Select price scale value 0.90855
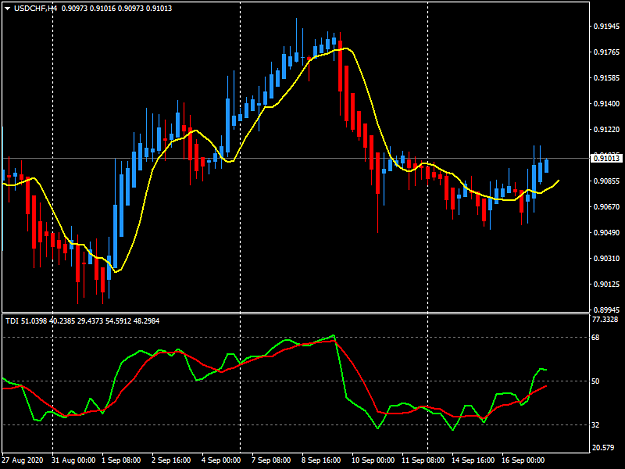This screenshot has height=469, width=625. (607, 181)
